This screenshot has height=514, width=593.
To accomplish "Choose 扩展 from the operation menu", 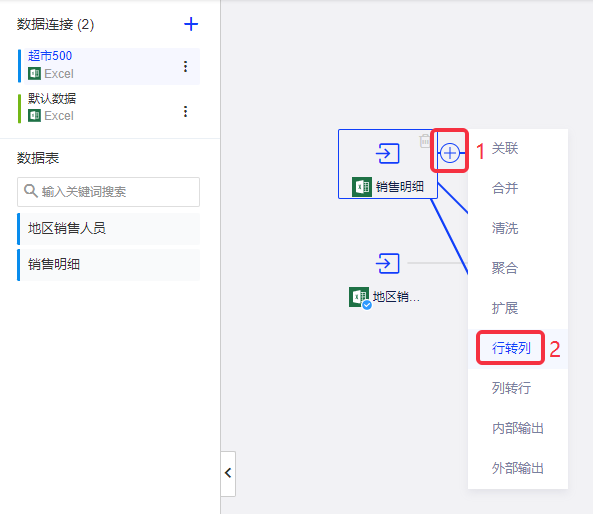I will point(505,308).
